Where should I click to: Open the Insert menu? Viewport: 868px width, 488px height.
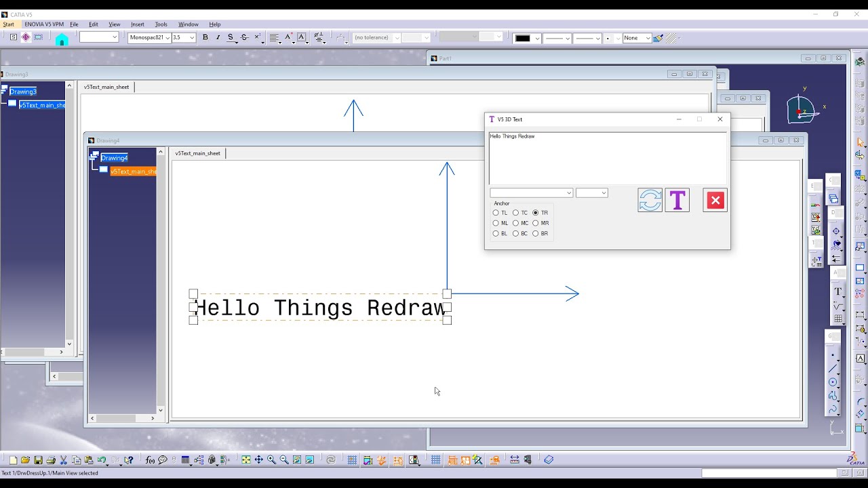click(137, 24)
